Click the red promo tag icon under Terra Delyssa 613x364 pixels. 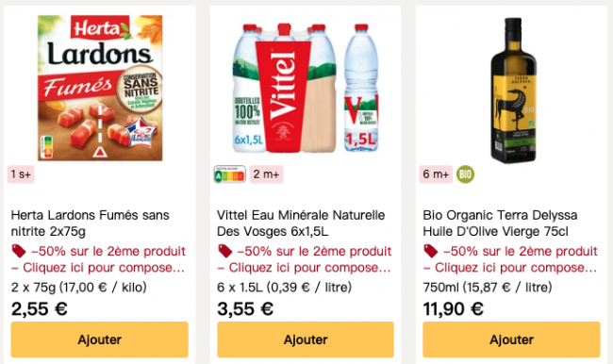[431, 251]
